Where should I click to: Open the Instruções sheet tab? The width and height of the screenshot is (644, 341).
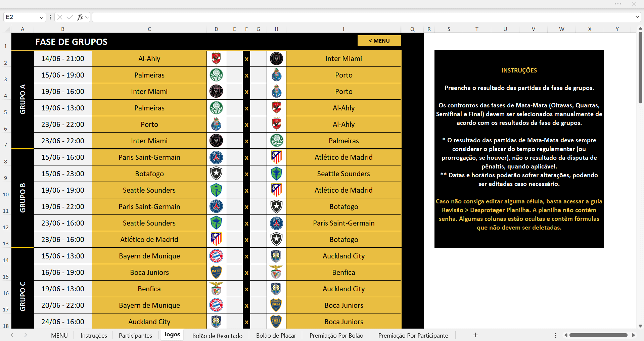coord(94,335)
